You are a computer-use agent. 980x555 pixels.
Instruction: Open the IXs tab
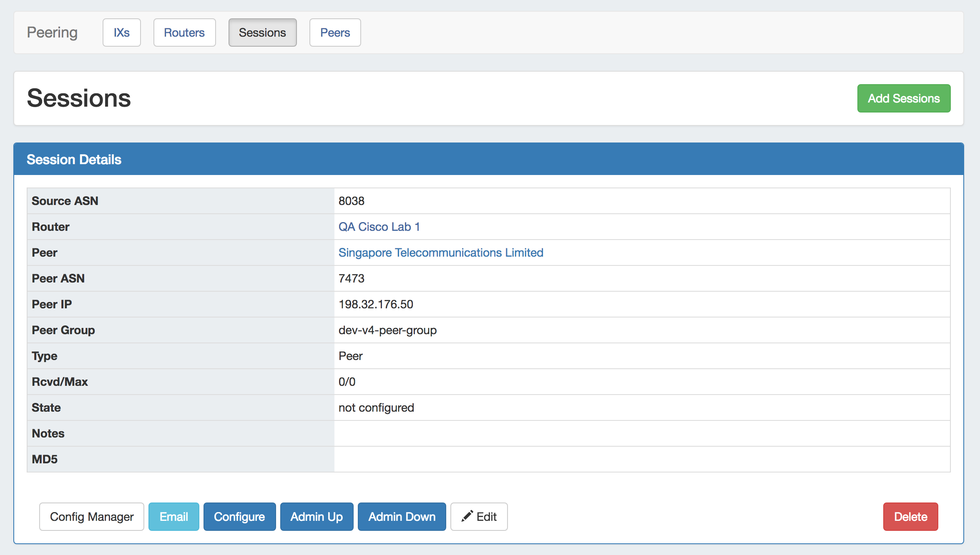pos(121,32)
